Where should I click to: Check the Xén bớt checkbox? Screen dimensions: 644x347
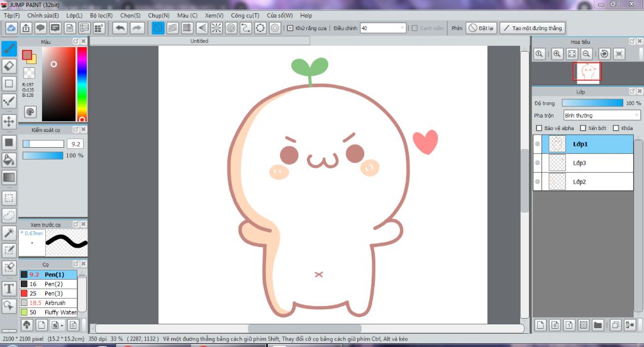point(583,128)
